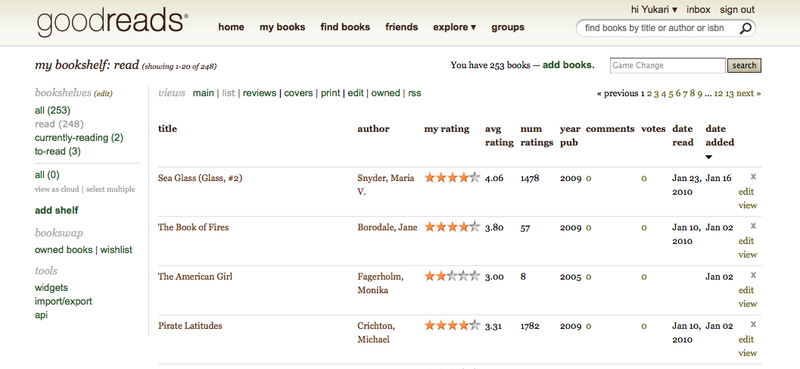
Task: Open find books in the nav
Action: tap(345, 27)
